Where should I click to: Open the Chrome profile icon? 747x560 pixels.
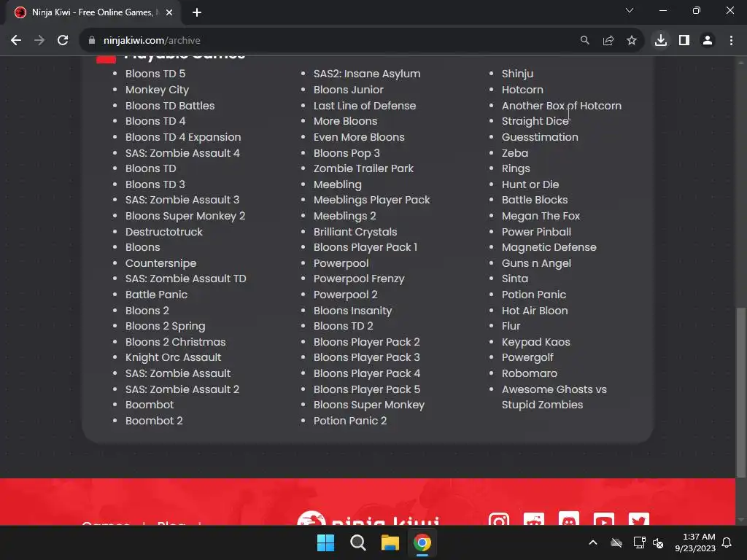tap(708, 41)
